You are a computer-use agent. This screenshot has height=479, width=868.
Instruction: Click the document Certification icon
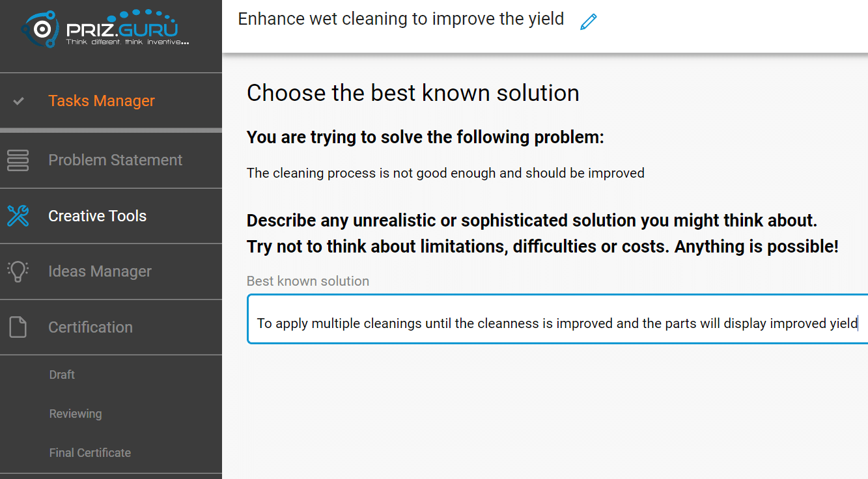point(18,327)
